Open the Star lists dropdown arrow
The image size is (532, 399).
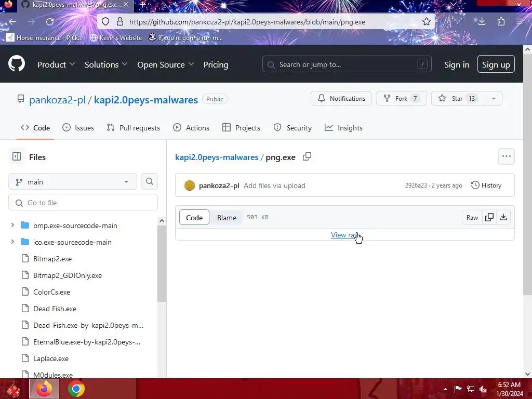point(494,98)
